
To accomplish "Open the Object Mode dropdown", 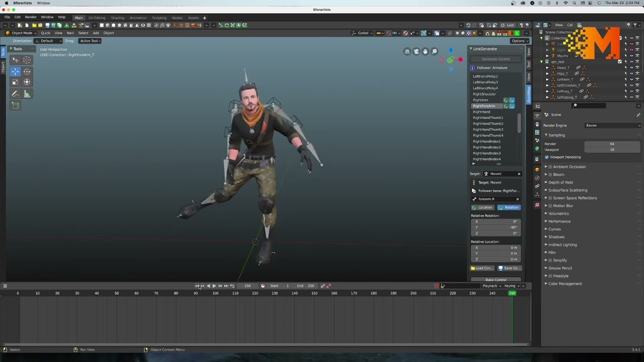I will tap(21, 33).
